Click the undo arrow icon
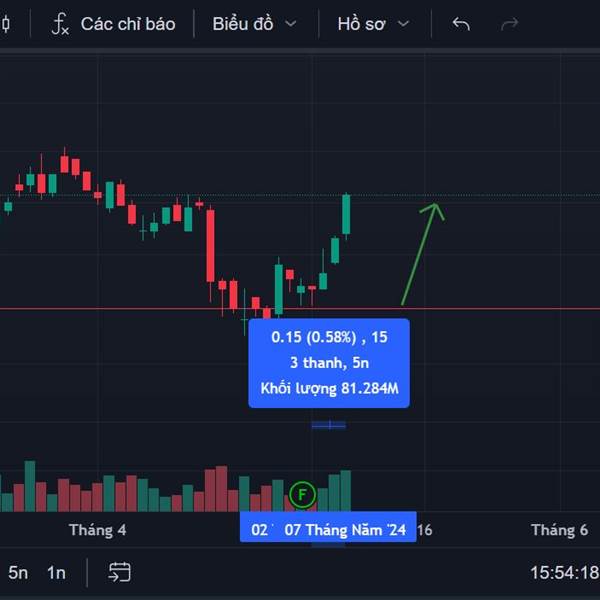The height and width of the screenshot is (600, 600). coord(461,24)
